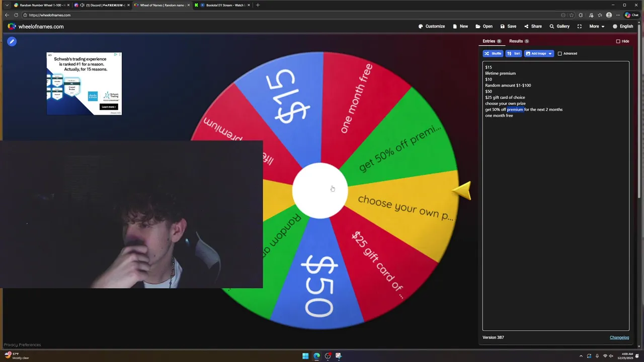Open browser tab search chevron
Image resolution: width=644 pixels, height=362 pixels.
click(7, 5)
